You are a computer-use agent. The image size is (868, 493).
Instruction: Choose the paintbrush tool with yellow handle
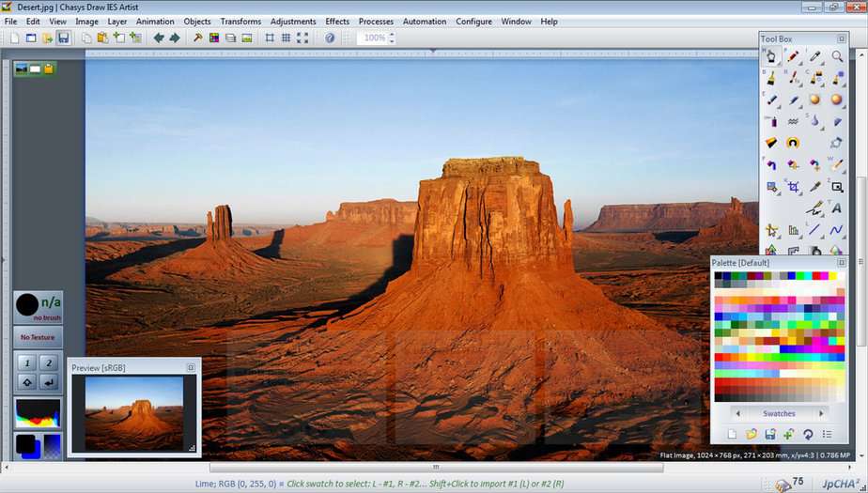click(771, 78)
